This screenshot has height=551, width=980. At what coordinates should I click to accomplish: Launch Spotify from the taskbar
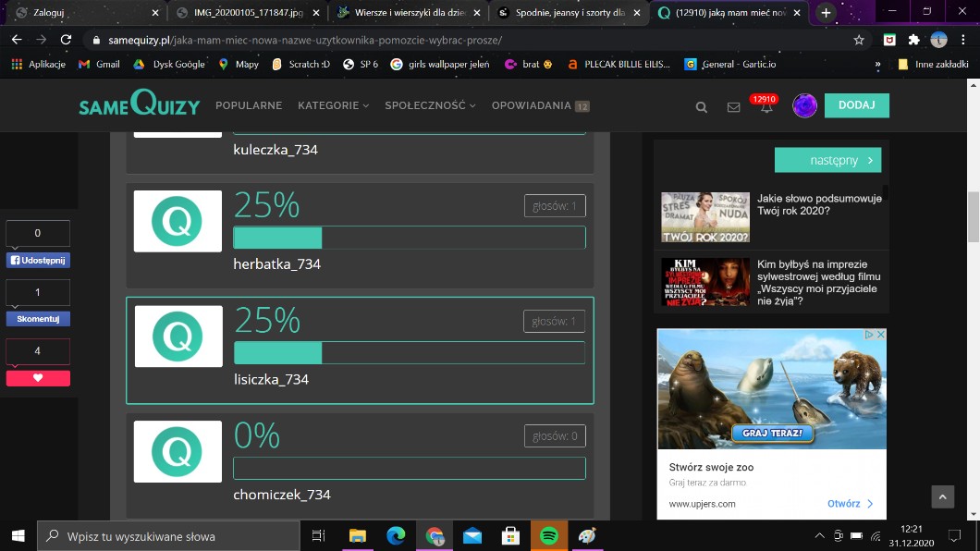pos(548,536)
